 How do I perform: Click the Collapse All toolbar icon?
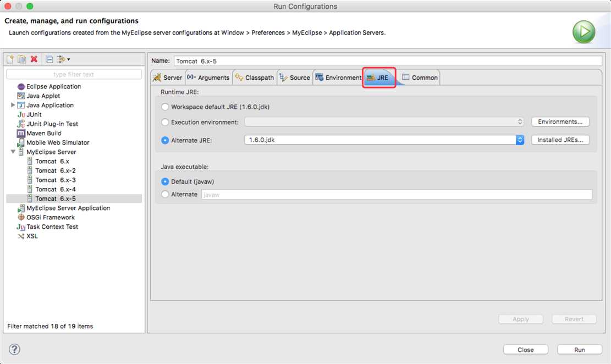pyautogui.click(x=49, y=59)
